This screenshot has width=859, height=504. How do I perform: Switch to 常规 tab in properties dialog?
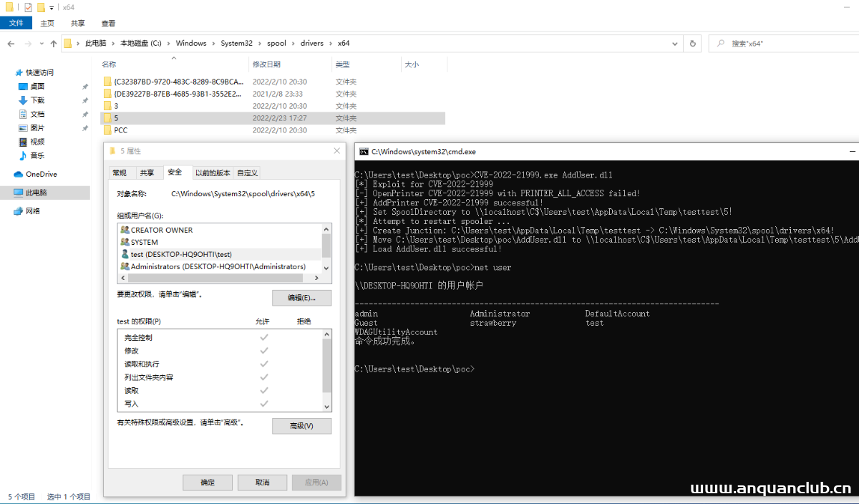[x=120, y=173]
